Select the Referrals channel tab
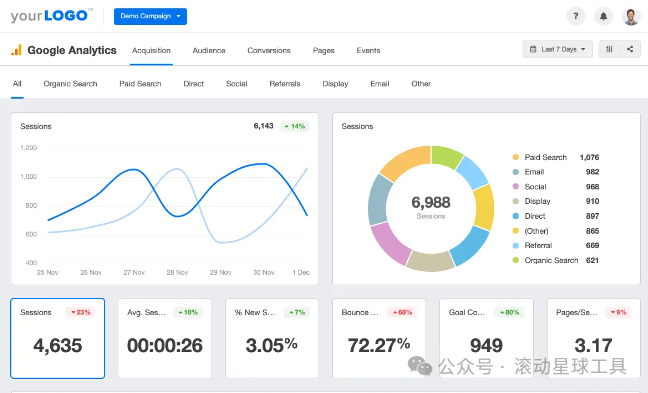The width and height of the screenshot is (648, 393). 285,84
